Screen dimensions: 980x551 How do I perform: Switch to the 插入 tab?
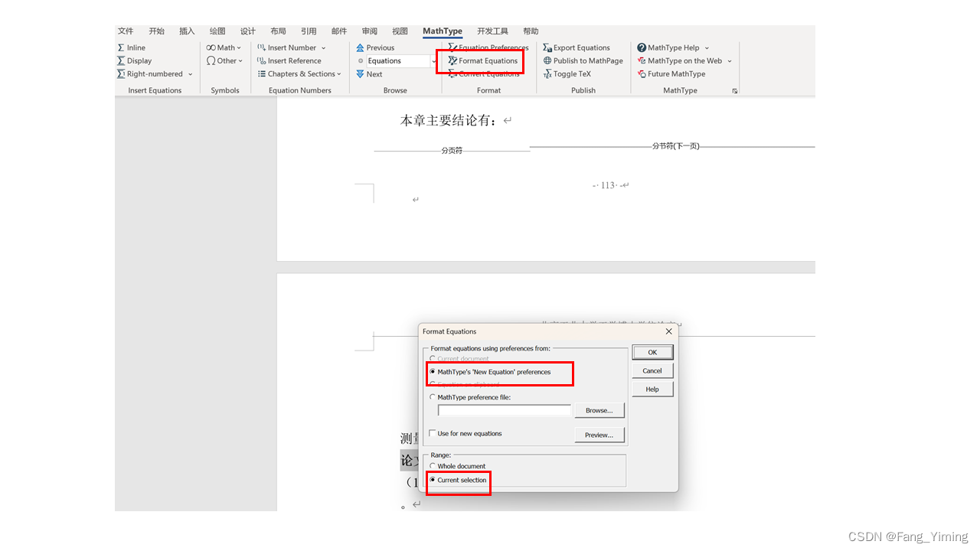click(187, 31)
